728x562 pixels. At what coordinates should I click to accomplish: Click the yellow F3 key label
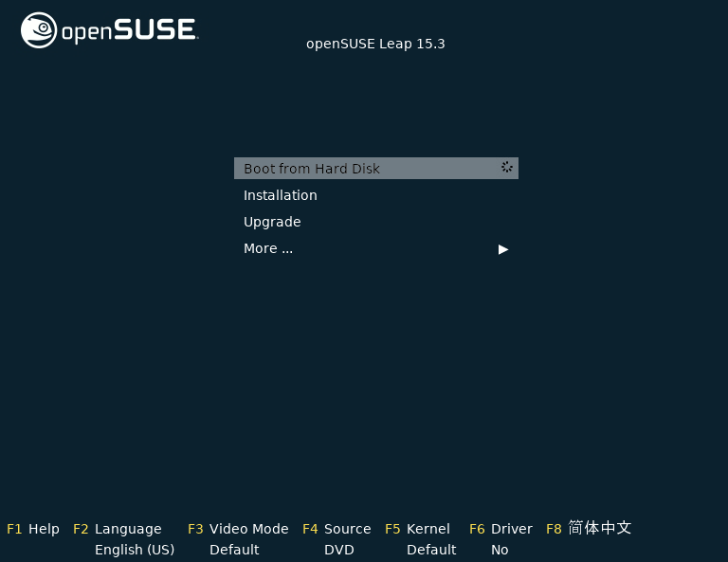coord(195,529)
